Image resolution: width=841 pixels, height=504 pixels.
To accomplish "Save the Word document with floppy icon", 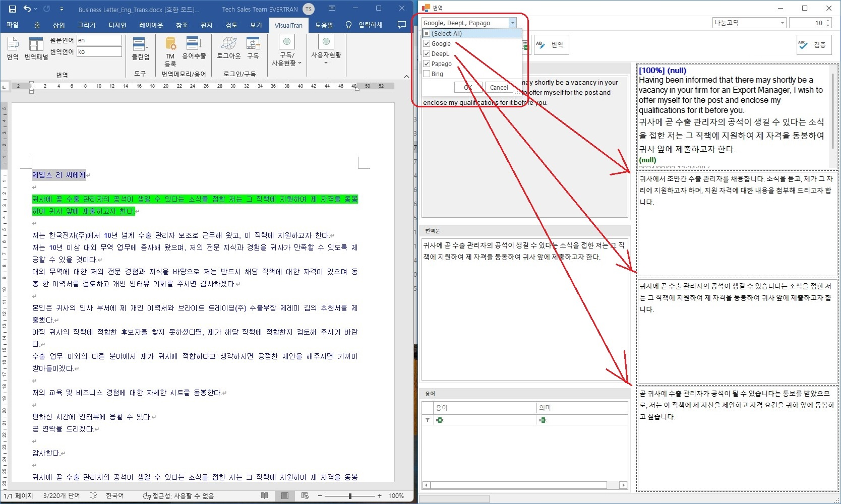I will click(x=13, y=9).
